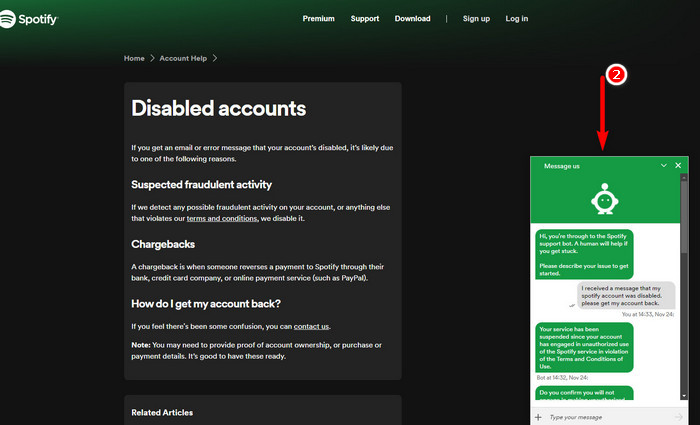Click the Chargebacks heading
This screenshot has width=700, height=425.
pos(163,245)
